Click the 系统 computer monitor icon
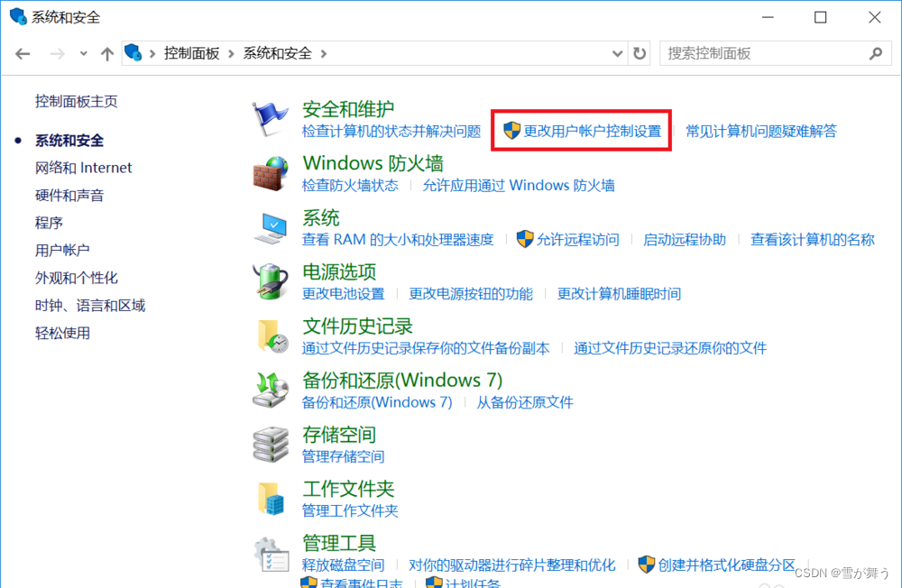 tap(271, 228)
